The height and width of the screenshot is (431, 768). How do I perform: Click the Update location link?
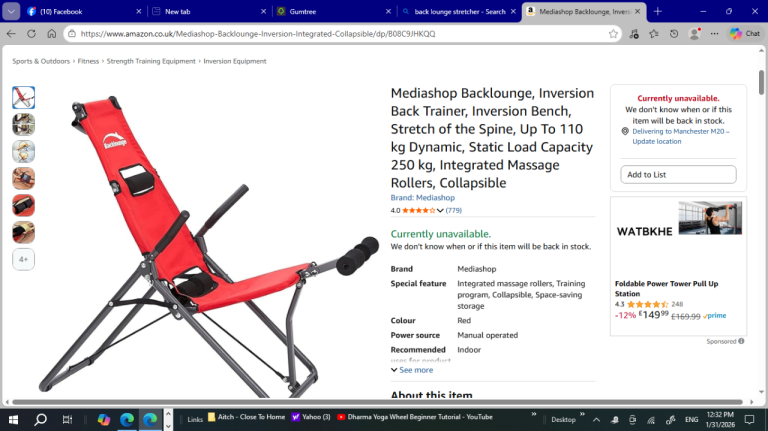tap(656, 142)
